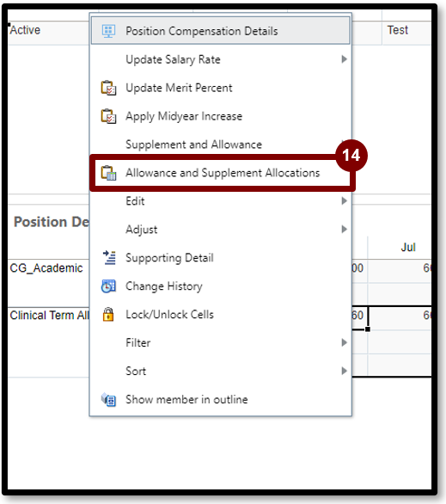
Task: Click the Active status cell
Action: [x=25, y=30]
